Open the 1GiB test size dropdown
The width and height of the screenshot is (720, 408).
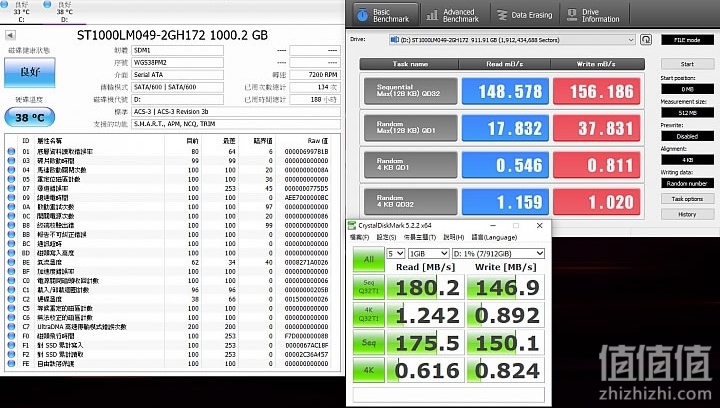coord(428,253)
